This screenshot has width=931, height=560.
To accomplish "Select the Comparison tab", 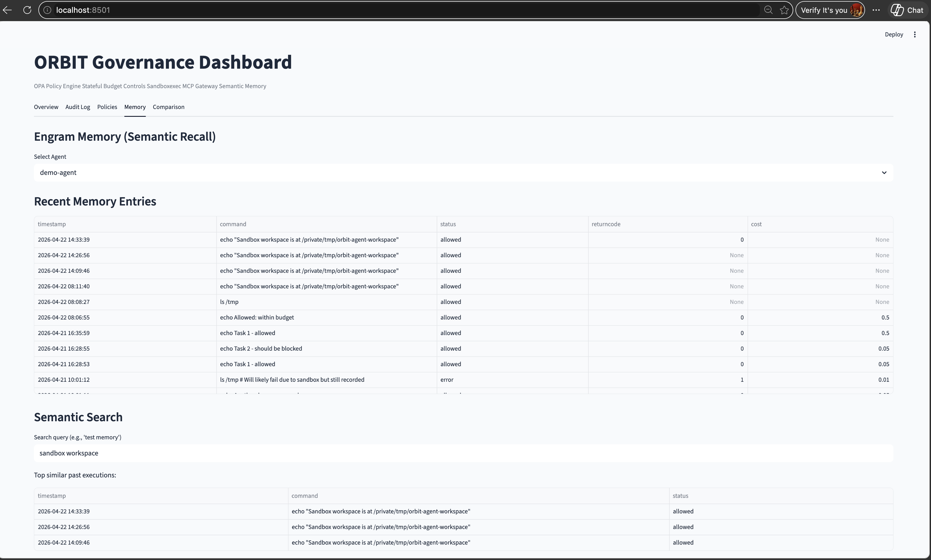I will (168, 107).
